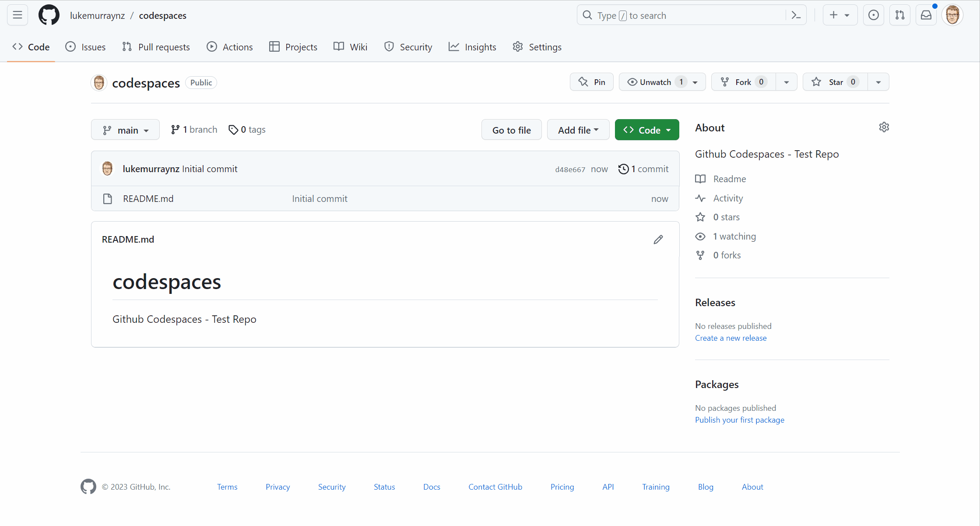Expand the Fork dropdown arrow
This screenshot has width=980, height=526.
pyautogui.click(x=786, y=82)
